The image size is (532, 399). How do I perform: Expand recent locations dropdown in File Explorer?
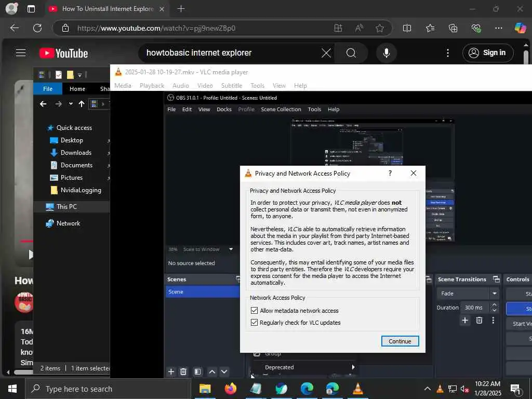(71, 104)
